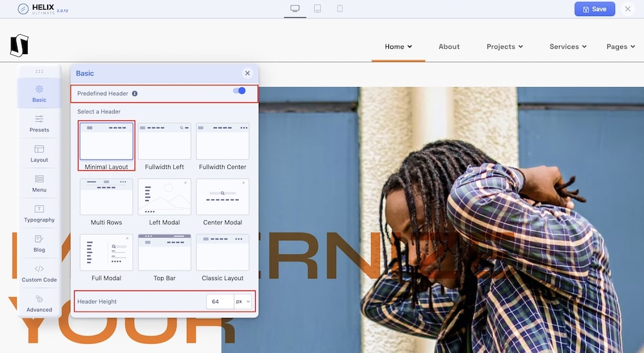Click the Header Height value field
The width and height of the screenshot is (644, 353).
pos(220,301)
